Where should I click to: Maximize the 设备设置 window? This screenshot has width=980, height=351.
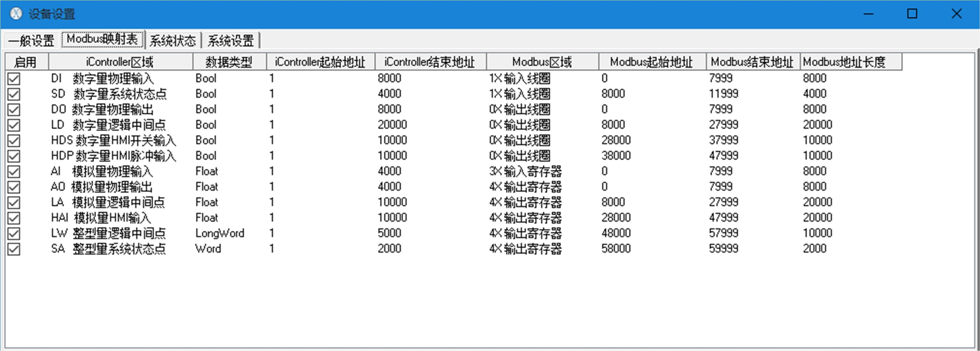pos(912,14)
